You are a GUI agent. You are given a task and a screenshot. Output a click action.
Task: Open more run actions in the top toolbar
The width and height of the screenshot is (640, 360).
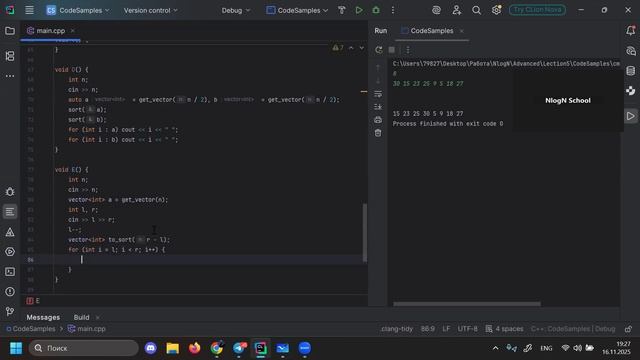point(393,10)
